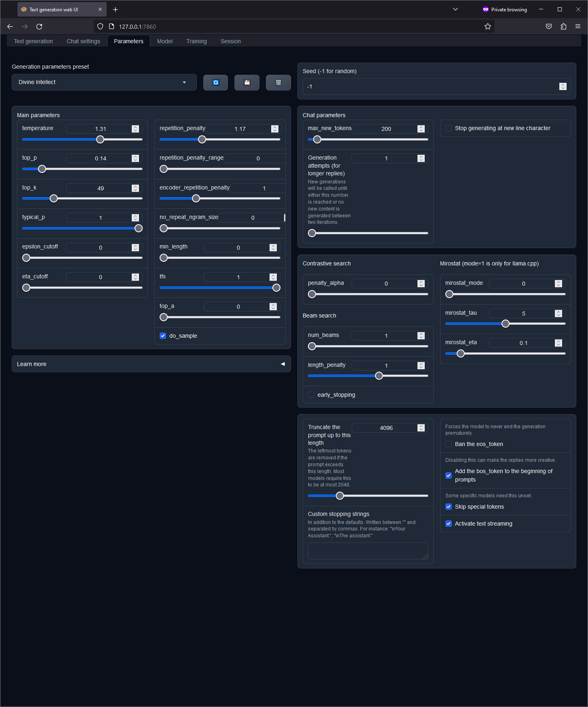Click the repetition_penalty slider handle
Viewport: 588px width, 707px height.
[202, 139]
